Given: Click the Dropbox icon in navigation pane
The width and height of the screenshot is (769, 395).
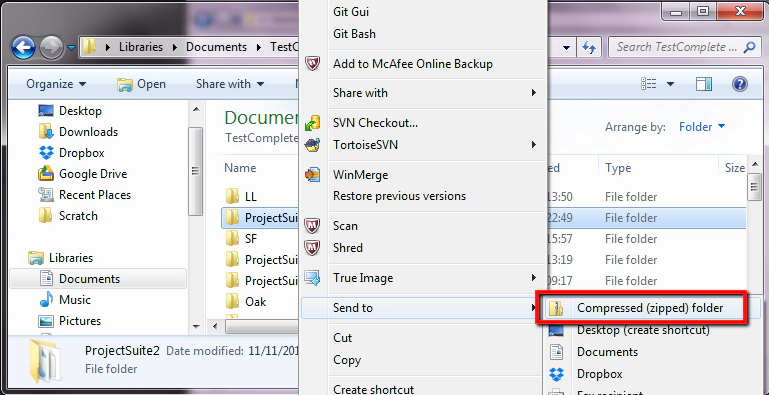Looking at the screenshot, I should coord(46,153).
